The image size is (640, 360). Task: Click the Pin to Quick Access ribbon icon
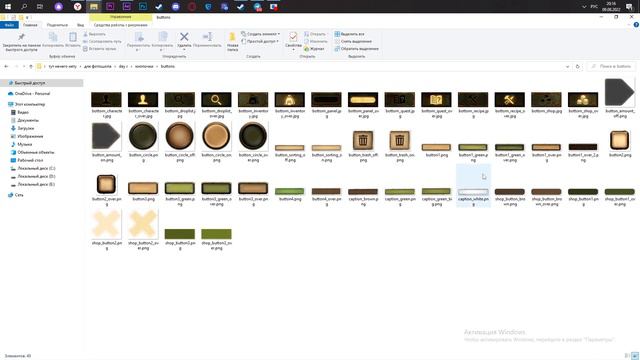pyautogui.click(x=21, y=38)
